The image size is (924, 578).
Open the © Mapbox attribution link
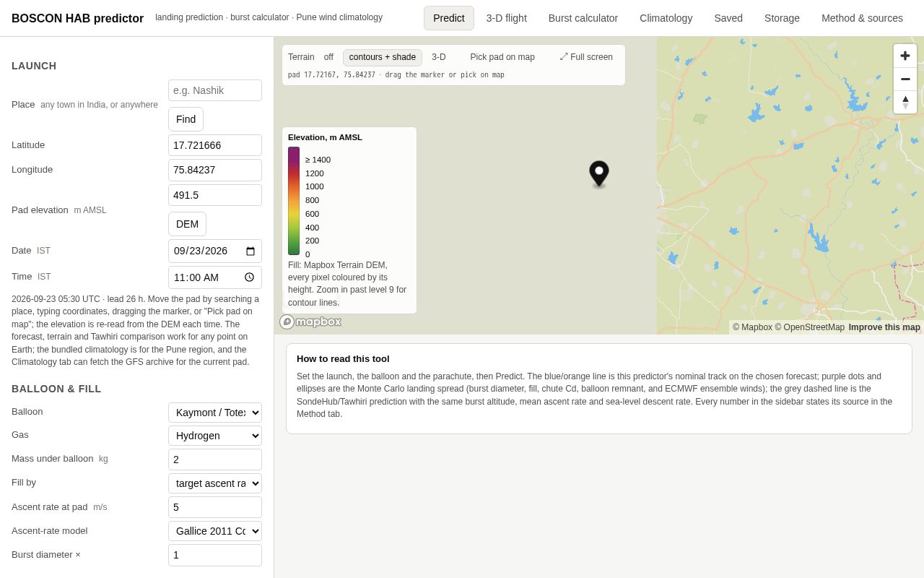752,327
